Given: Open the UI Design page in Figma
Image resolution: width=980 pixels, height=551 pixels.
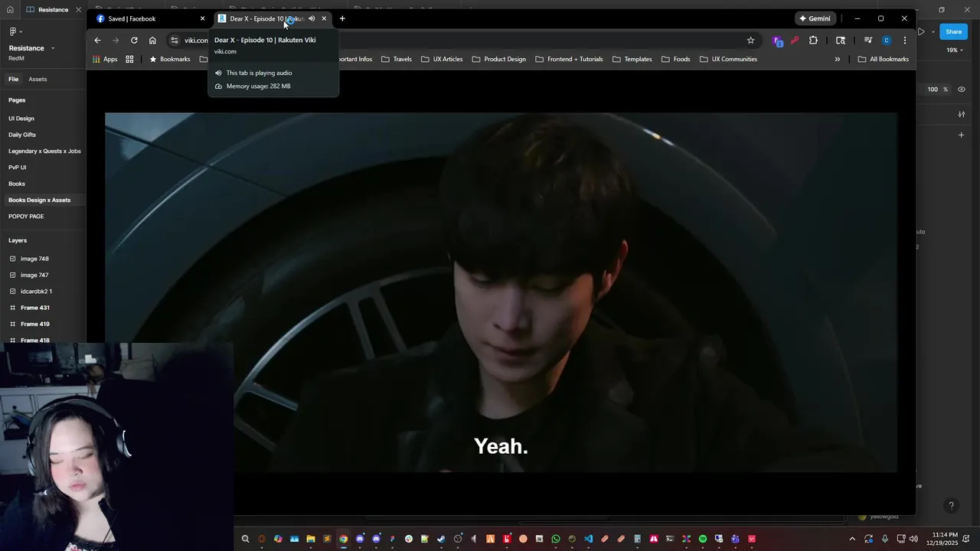Looking at the screenshot, I should tap(21, 119).
